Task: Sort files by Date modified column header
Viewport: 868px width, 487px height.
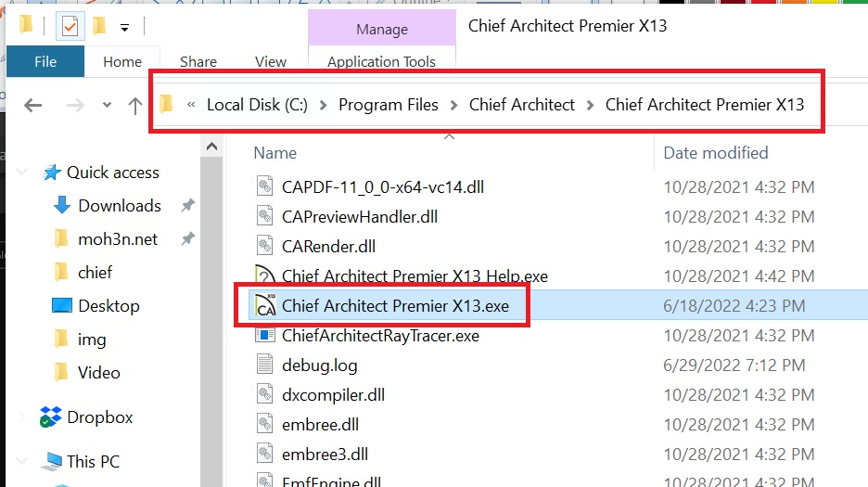Action: (715, 153)
